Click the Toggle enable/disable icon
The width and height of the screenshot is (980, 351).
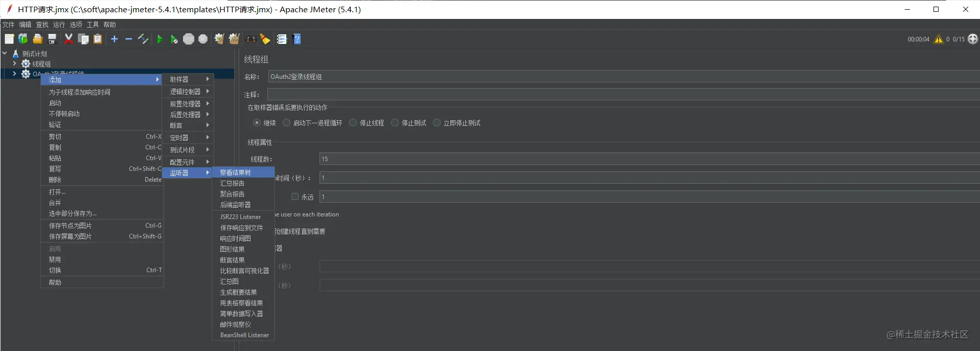tap(143, 39)
